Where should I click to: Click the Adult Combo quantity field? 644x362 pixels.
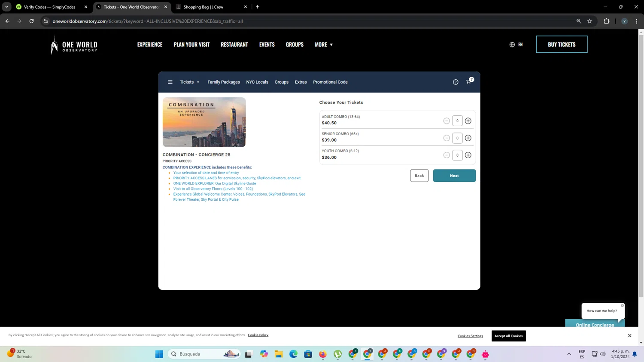pos(457,121)
